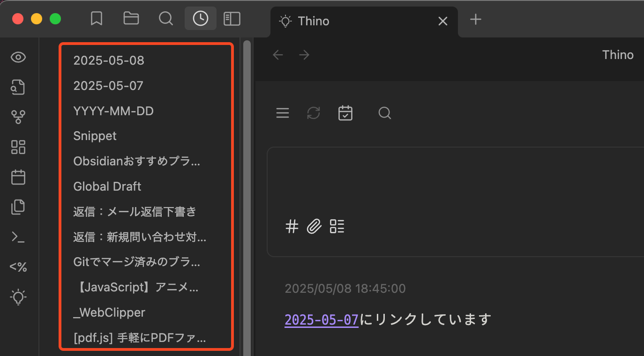Select the recent files clock icon
This screenshot has width=644, height=356.
point(201,19)
